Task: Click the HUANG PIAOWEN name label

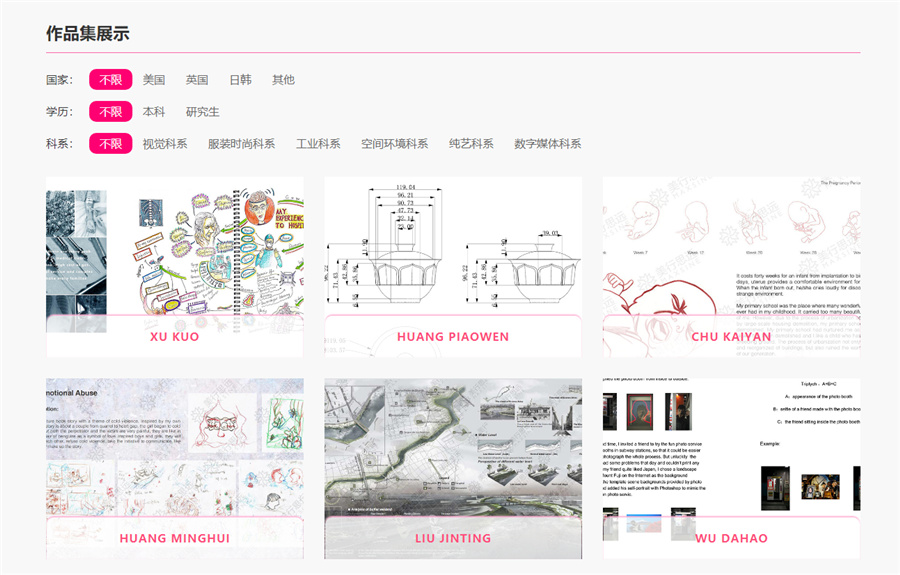Action: pyautogui.click(x=453, y=337)
